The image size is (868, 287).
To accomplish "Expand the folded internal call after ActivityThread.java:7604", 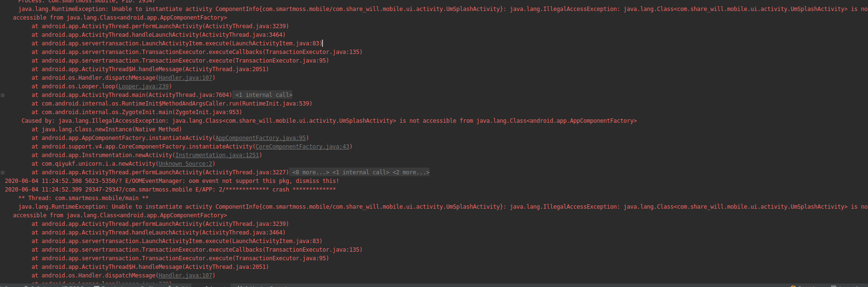I will pyautogui.click(x=264, y=95).
